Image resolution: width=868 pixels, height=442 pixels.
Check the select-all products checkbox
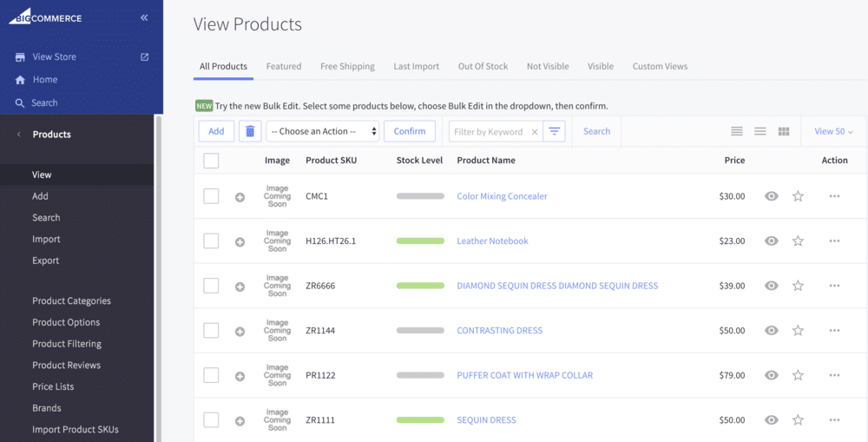point(211,160)
